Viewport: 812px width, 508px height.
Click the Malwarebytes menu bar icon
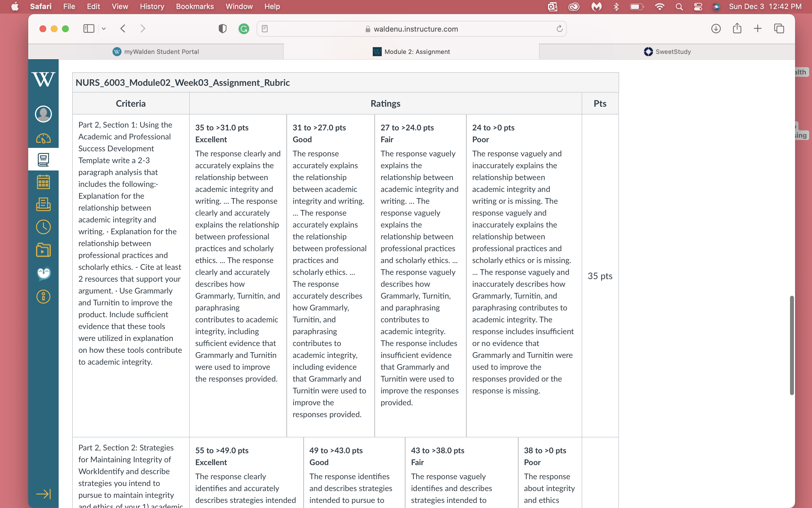pyautogui.click(x=596, y=7)
